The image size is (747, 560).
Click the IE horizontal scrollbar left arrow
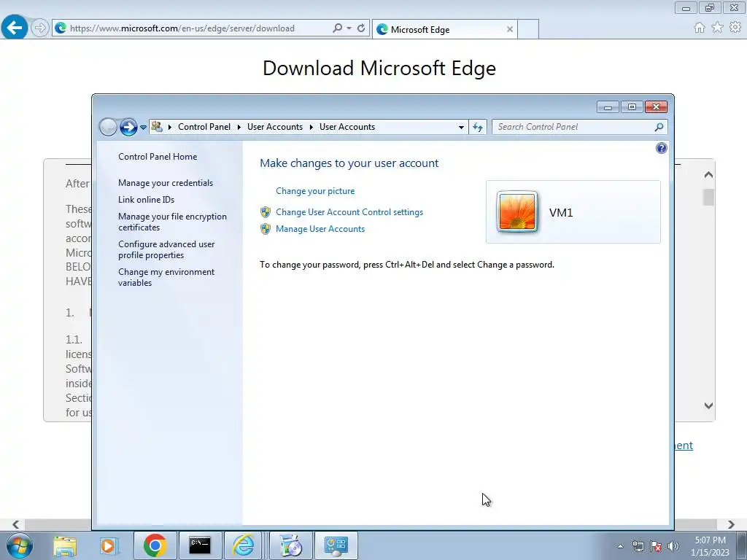pyautogui.click(x=16, y=524)
